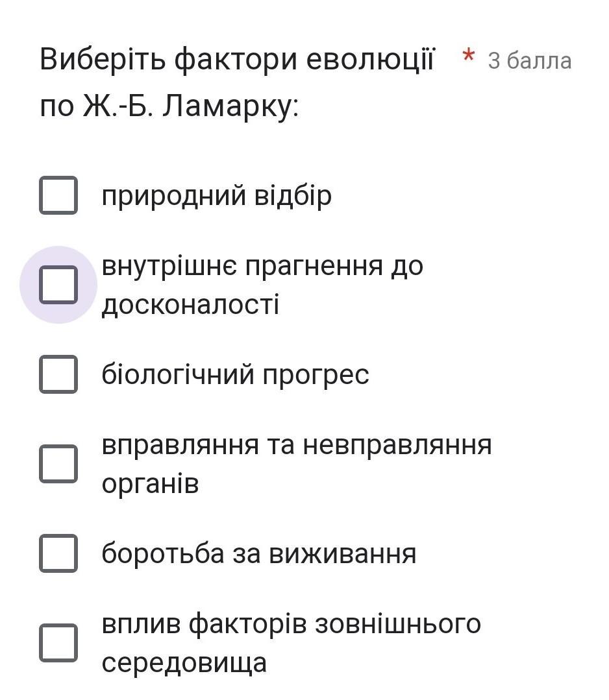
Task: Click the 'вплив факторів зовнішнього' label text
Action: 292,623
